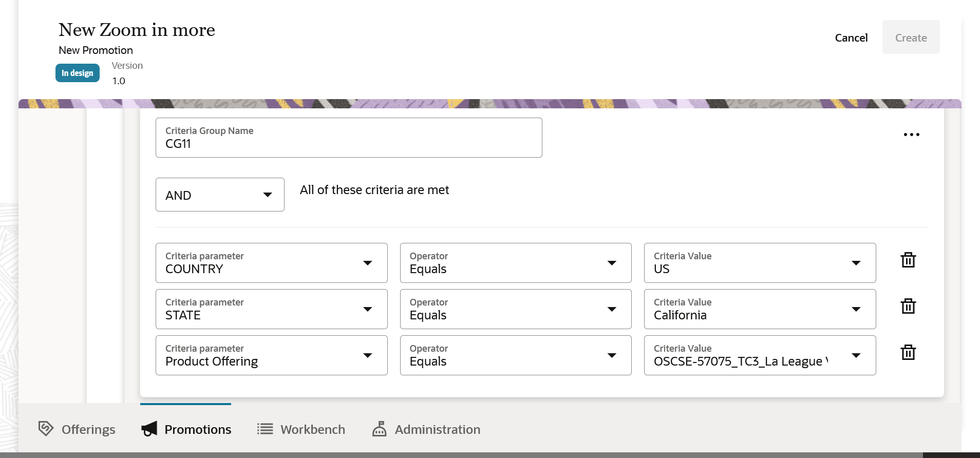Toggle the Equals operator for STATE

(515, 309)
